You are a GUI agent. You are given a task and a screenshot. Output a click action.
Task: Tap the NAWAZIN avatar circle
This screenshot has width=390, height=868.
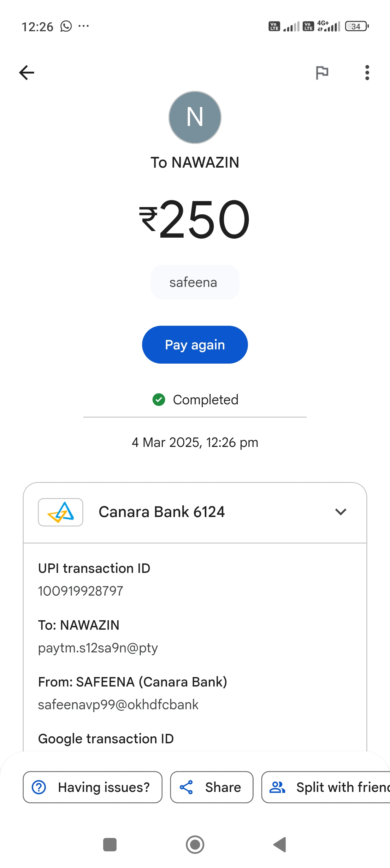[x=195, y=117]
